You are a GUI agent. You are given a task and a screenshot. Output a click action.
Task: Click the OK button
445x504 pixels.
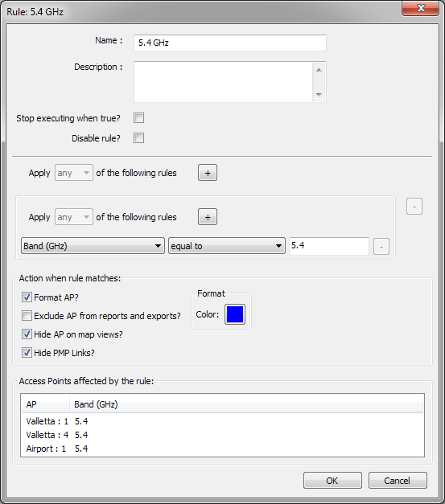pyautogui.click(x=332, y=481)
